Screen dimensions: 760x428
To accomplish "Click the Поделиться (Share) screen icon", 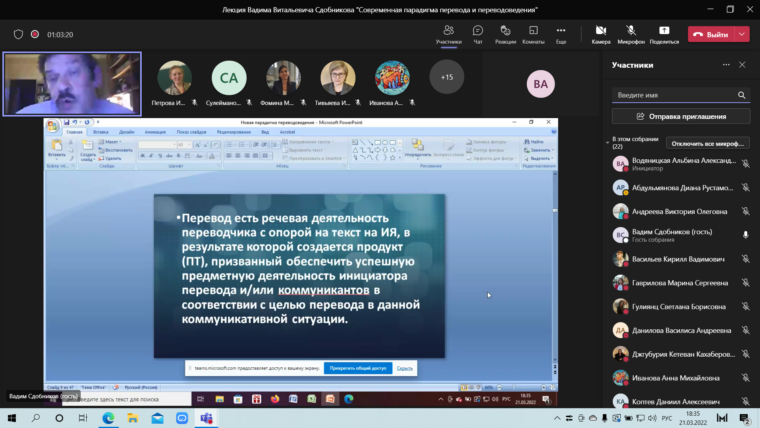I will tap(663, 30).
